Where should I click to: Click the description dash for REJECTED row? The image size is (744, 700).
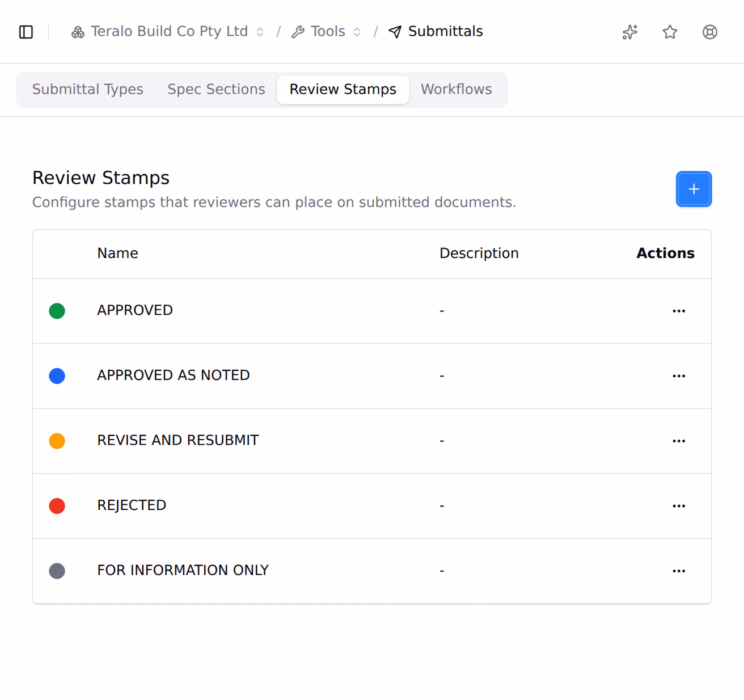[442, 506]
